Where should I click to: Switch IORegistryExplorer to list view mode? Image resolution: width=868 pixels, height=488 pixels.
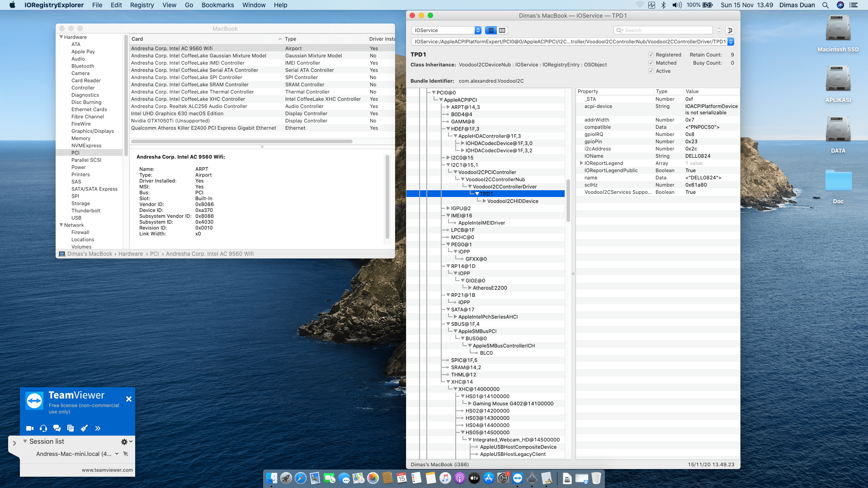click(x=491, y=30)
